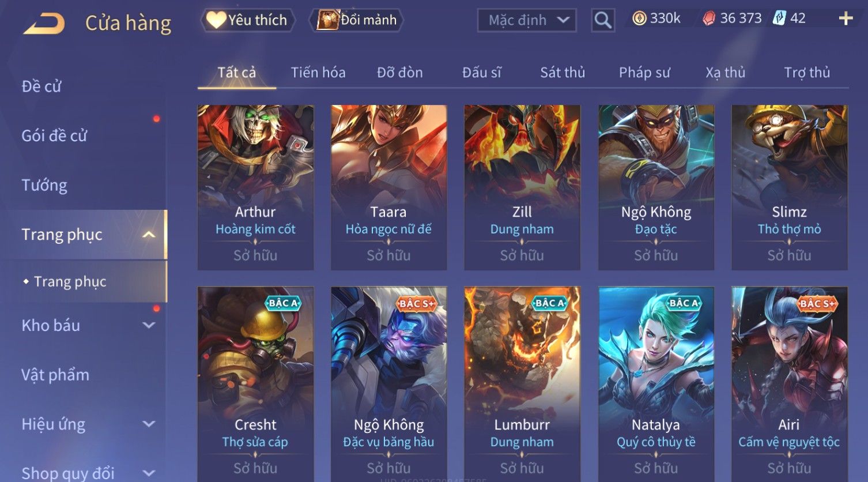Switch to the Sát thủ tab
The width and height of the screenshot is (868, 482).
(x=563, y=73)
